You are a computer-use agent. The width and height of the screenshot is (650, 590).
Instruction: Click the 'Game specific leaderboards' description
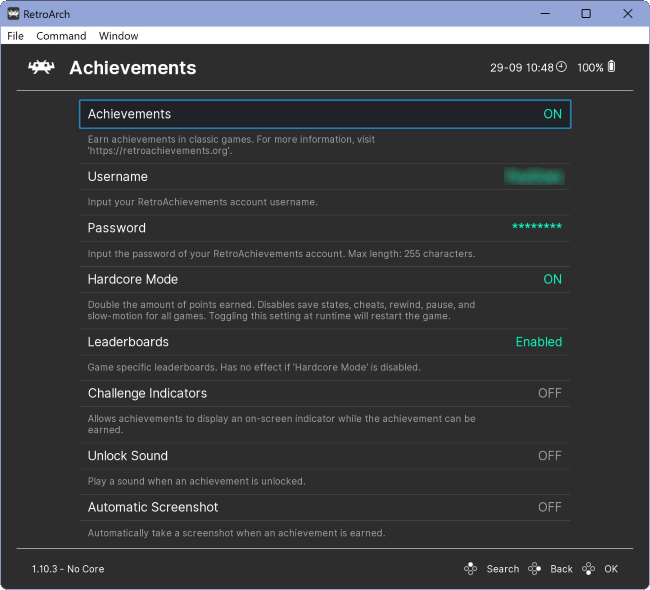tap(254, 367)
